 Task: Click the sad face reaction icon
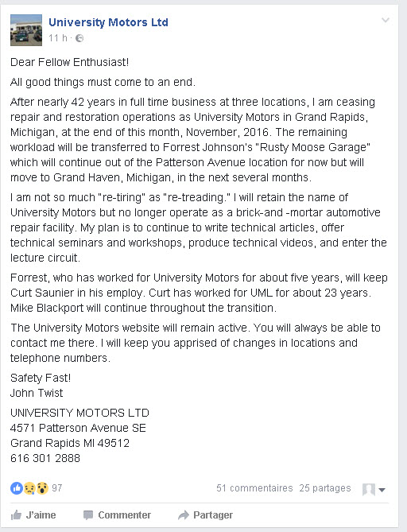tap(29, 488)
